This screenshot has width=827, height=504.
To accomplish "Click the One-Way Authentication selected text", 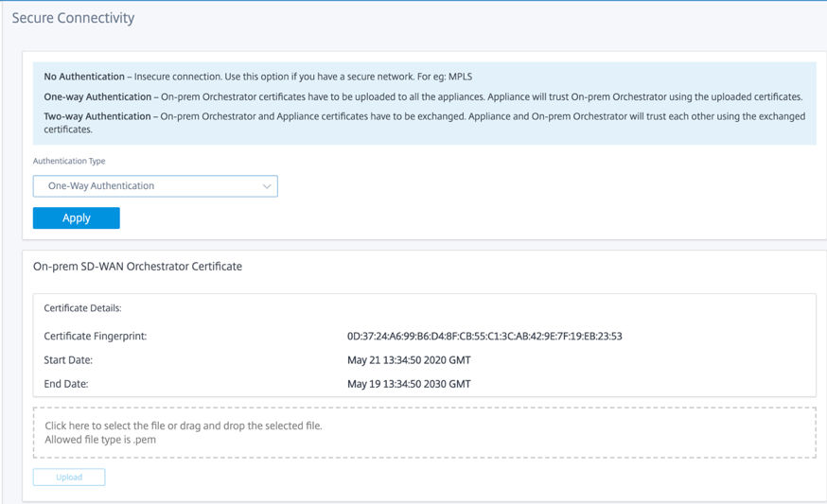I will pyautogui.click(x=101, y=185).
